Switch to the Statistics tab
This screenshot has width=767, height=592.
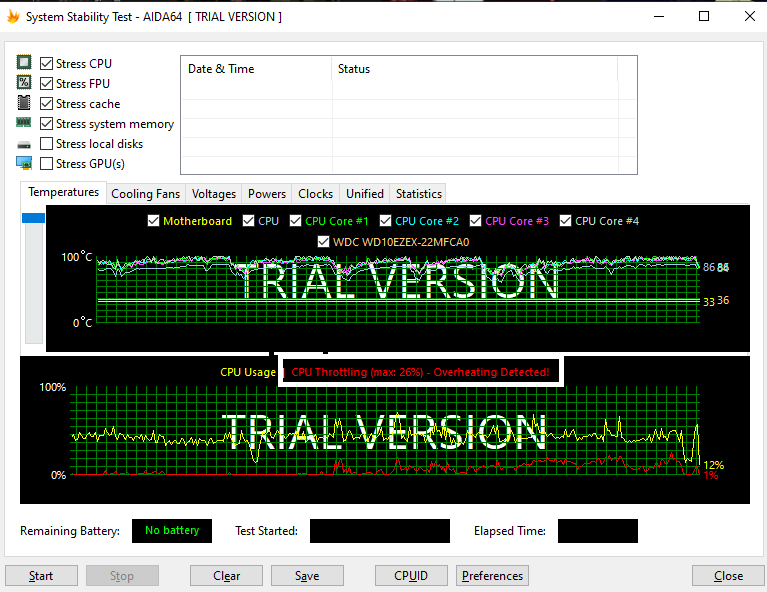[419, 194]
